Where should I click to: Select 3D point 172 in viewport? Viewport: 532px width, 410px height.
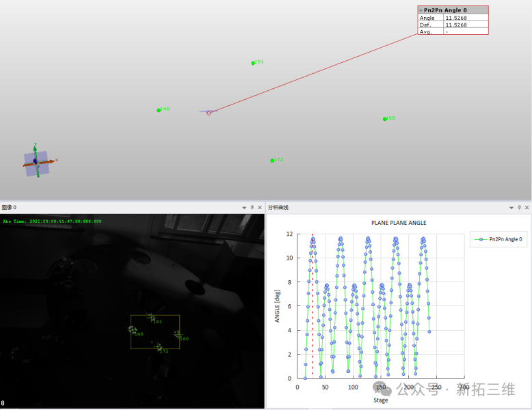(x=272, y=161)
